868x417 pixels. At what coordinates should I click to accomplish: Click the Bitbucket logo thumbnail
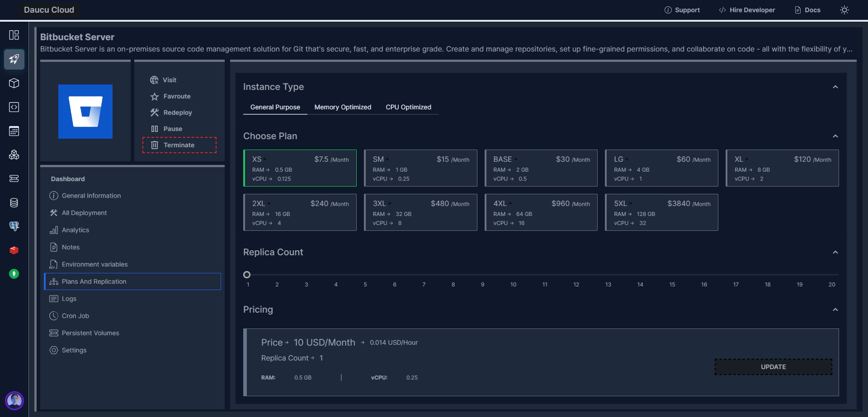85,112
